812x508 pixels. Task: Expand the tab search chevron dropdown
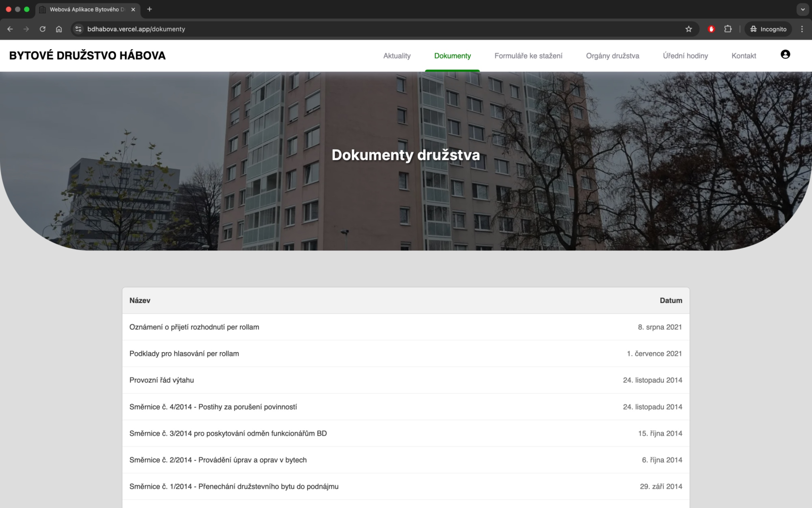pyautogui.click(x=803, y=9)
